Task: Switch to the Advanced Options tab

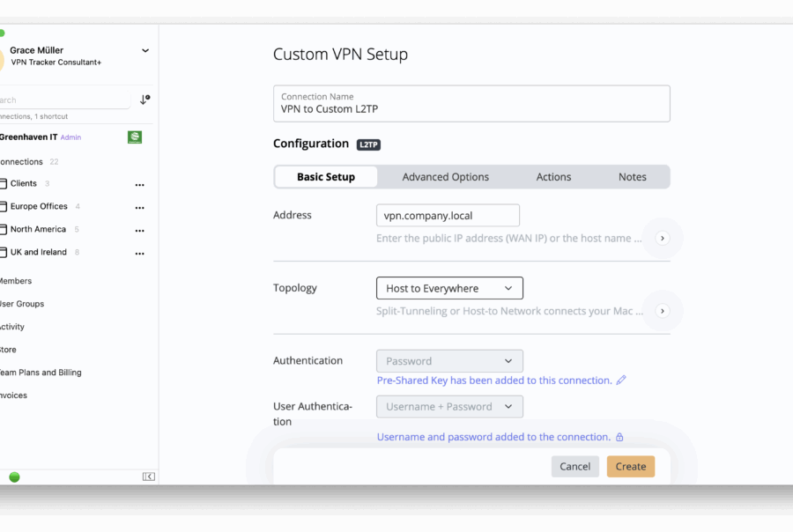Action: coord(445,176)
